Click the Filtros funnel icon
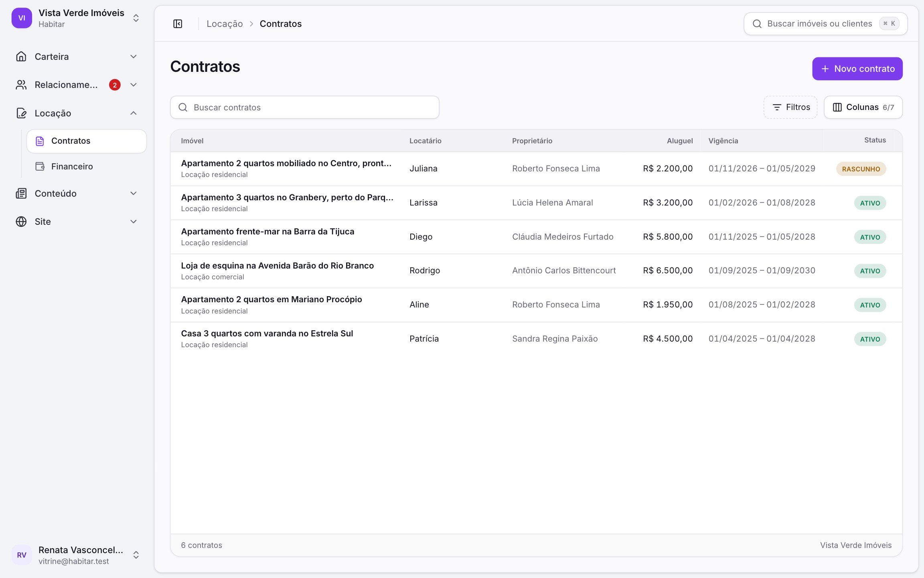Viewport: 924px width, 578px height. point(777,107)
